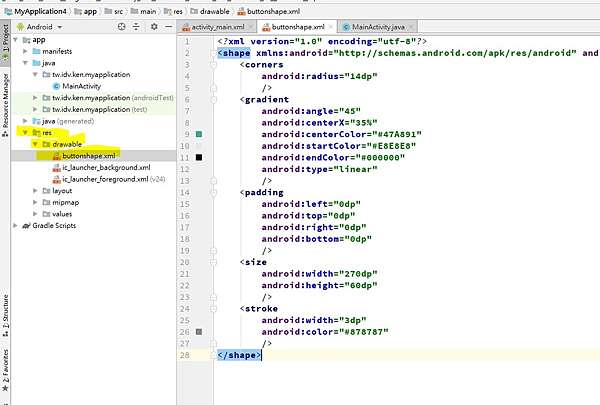Click drawable breadcrumb
This screenshot has height=405, width=600.
pyautogui.click(x=210, y=11)
